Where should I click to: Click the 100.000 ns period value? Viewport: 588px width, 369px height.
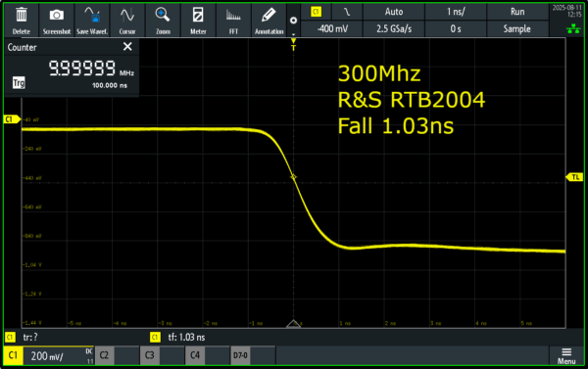(x=110, y=85)
